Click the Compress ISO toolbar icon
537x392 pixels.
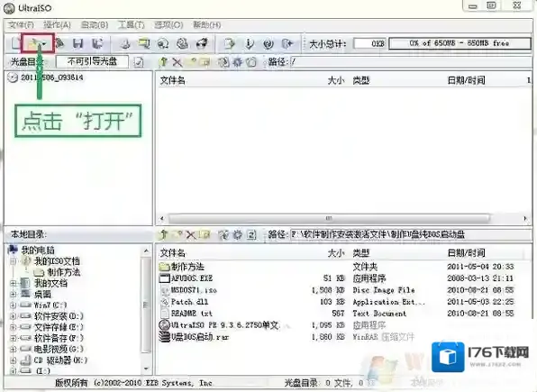144,43
